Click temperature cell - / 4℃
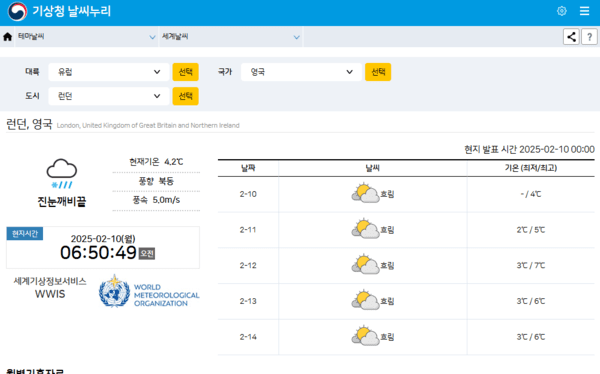The image size is (600, 374). [531, 194]
